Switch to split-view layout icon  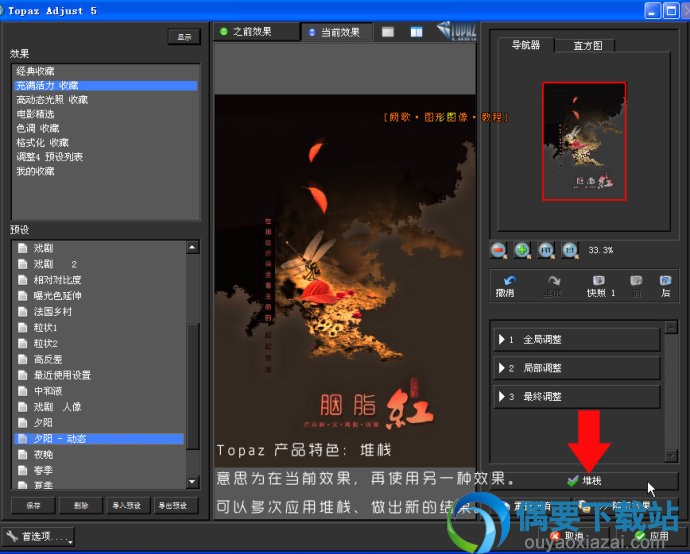416,32
